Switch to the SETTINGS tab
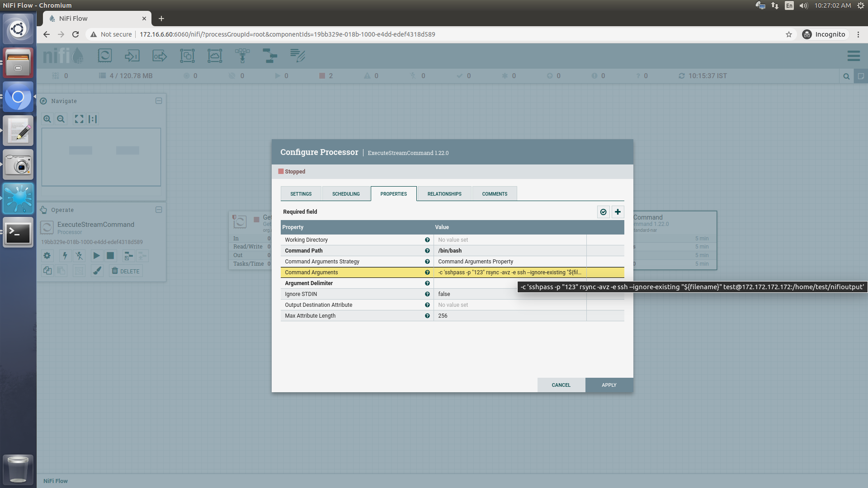Screen dimensions: 868x488 (x=301, y=193)
